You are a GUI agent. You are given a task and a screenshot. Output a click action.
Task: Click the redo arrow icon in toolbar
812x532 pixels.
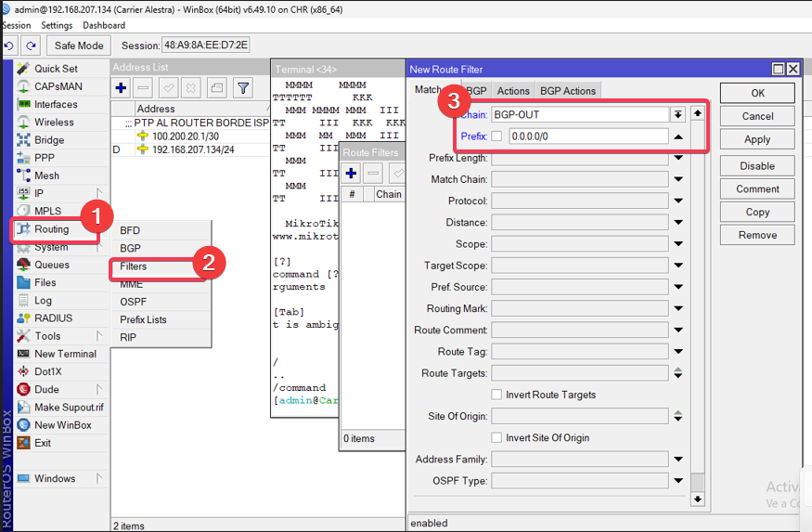32,45
